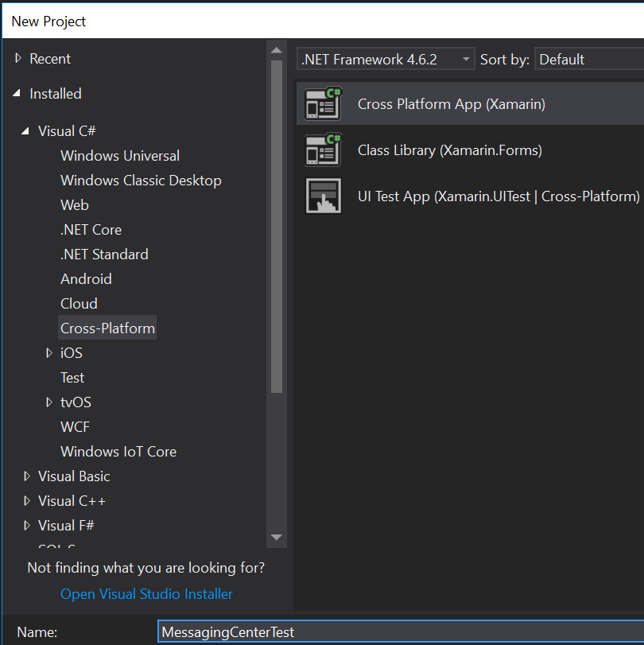Click the Open Visual Studio Installer link
The image size is (644, 645).
145,594
